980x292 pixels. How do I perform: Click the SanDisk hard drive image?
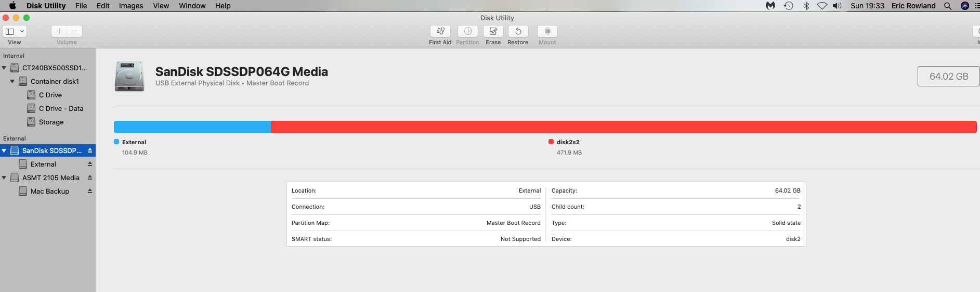tap(129, 77)
